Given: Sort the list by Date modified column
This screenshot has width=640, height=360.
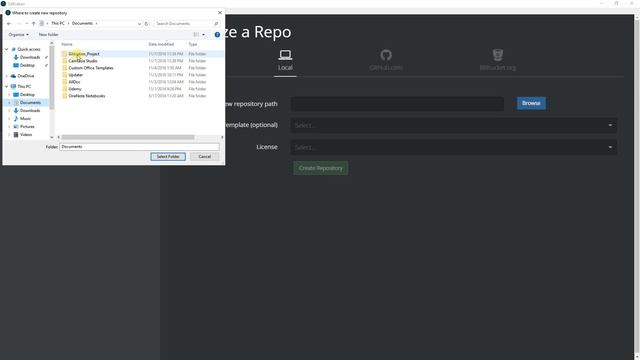Looking at the screenshot, I should coord(161,44).
